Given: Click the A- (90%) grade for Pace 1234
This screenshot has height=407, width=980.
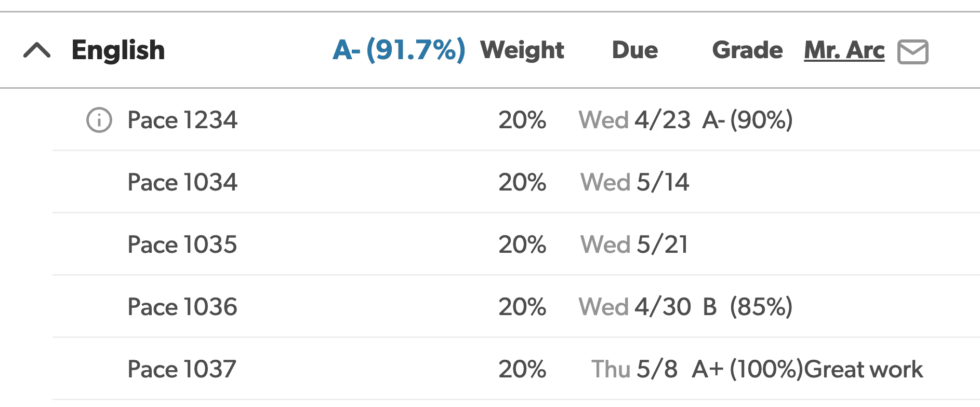Looking at the screenshot, I should click(748, 120).
